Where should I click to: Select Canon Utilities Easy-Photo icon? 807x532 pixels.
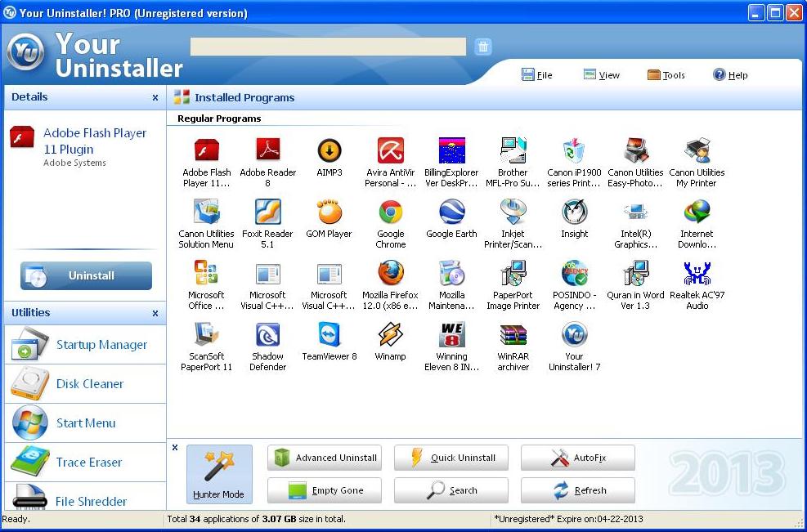635,150
